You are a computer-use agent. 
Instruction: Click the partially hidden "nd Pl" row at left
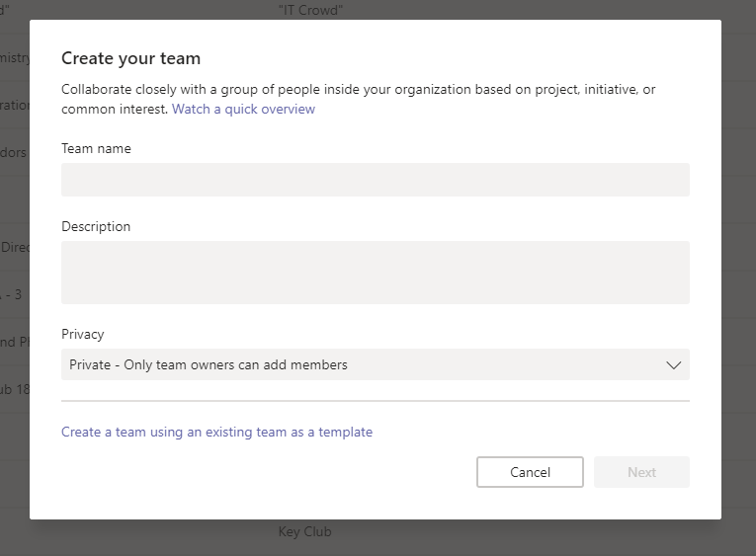pyautogui.click(x=15, y=342)
